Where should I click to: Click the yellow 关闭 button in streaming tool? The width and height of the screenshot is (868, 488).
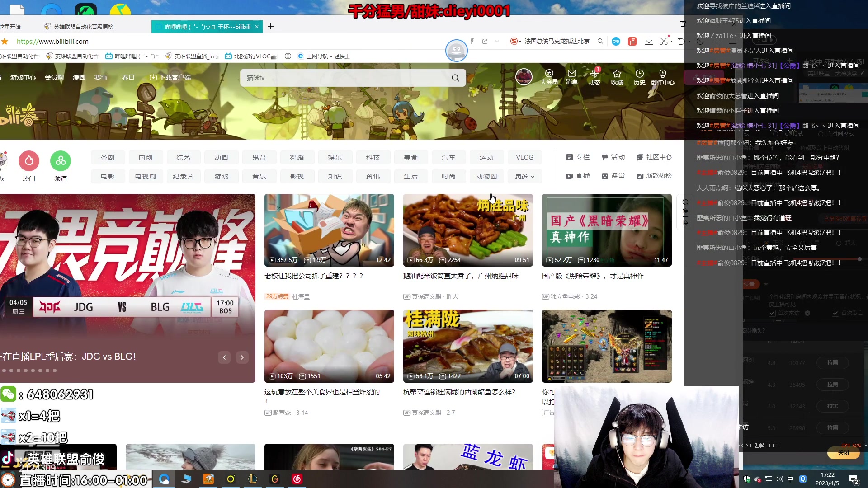[844, 453]
